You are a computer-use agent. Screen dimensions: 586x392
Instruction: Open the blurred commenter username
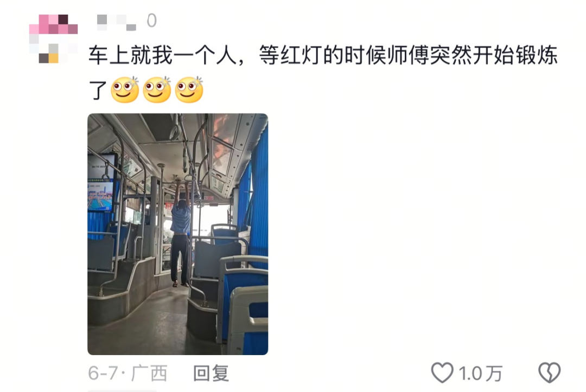[x=116, y=22]
